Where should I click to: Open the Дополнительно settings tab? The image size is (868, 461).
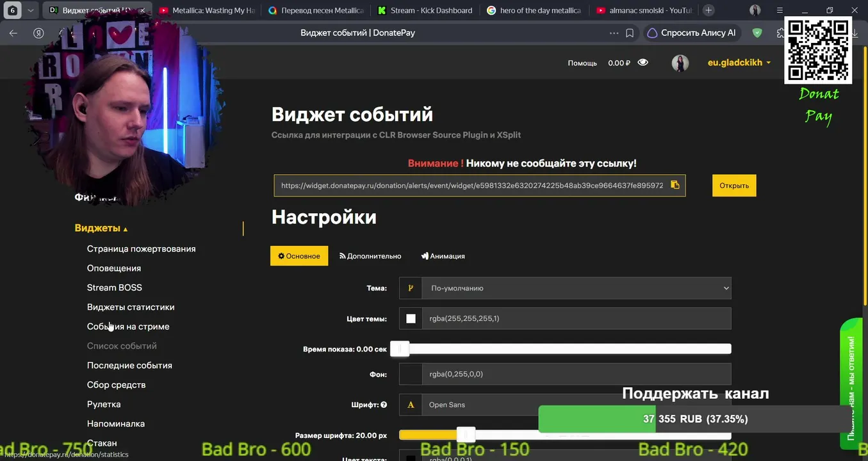tap(370, 255)
